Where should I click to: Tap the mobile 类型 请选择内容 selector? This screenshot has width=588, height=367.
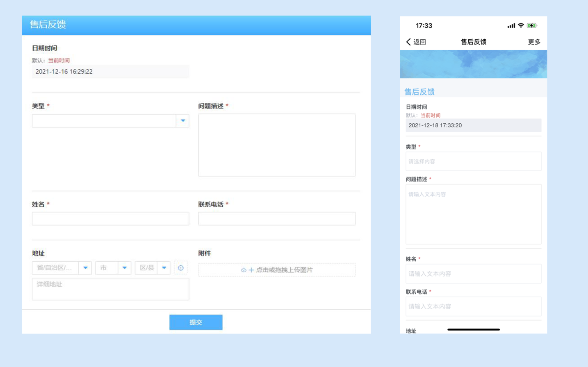point(473,161)
